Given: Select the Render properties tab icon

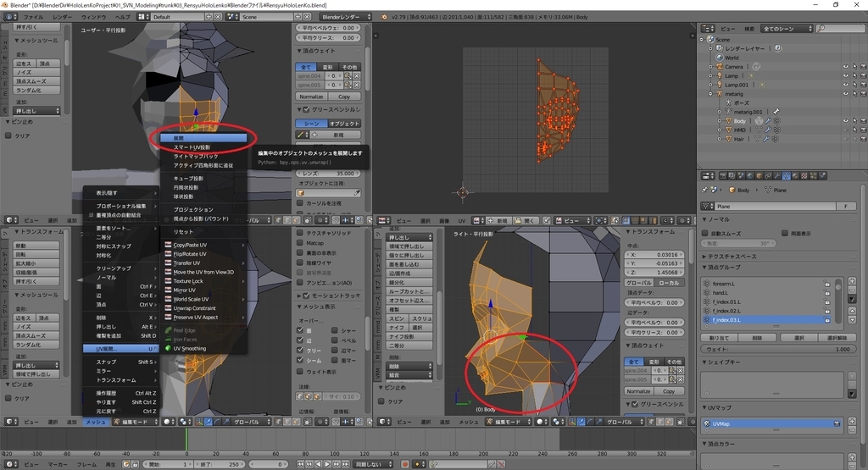Looking at the screenshot, I should pyautogui.click(x=723, y=176).
